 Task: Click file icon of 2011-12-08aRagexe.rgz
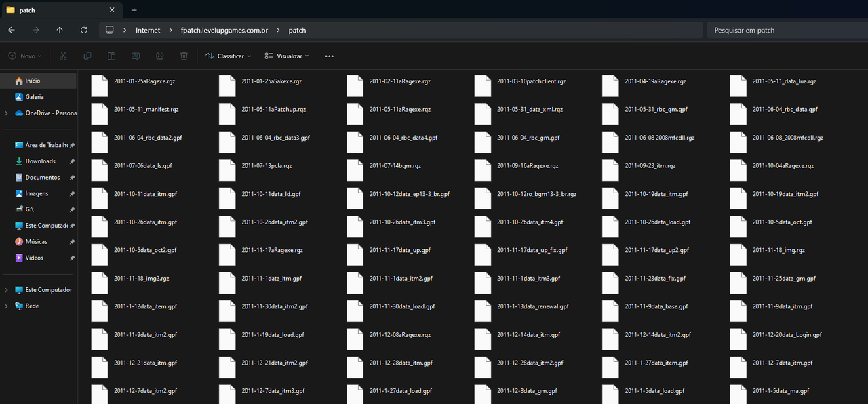click(x=355, y=339)
